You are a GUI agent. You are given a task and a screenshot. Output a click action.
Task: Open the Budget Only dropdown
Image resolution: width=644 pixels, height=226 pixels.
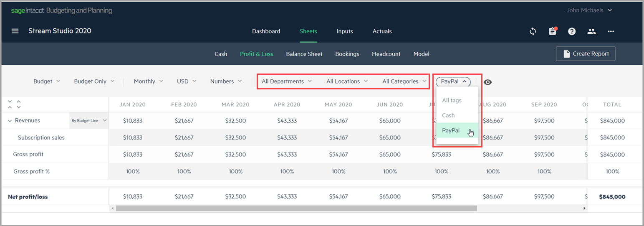tap(94, 81)
